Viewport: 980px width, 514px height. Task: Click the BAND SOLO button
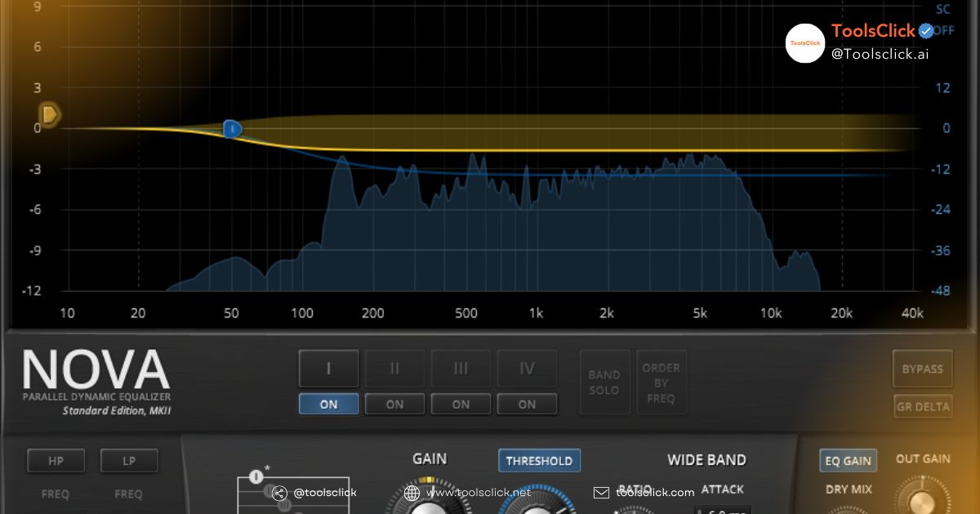pos(604,383)
